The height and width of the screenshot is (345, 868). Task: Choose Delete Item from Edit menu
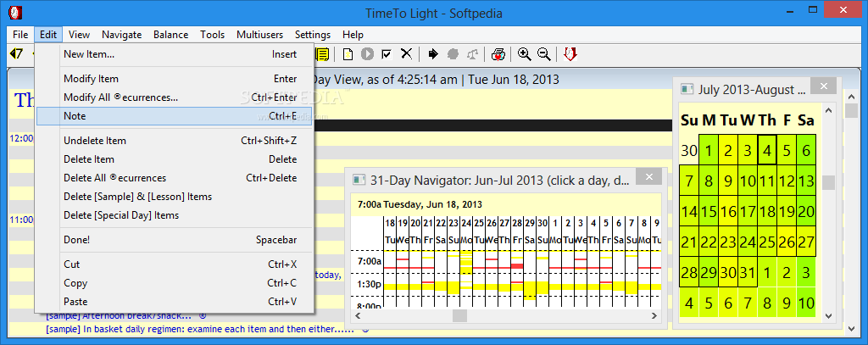coord(175,159)
